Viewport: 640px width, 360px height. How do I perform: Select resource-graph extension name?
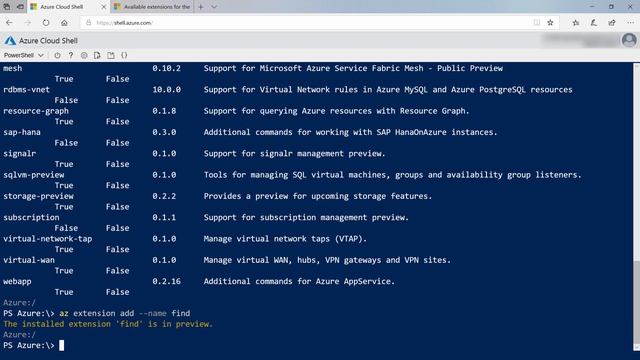pos(36,111)
